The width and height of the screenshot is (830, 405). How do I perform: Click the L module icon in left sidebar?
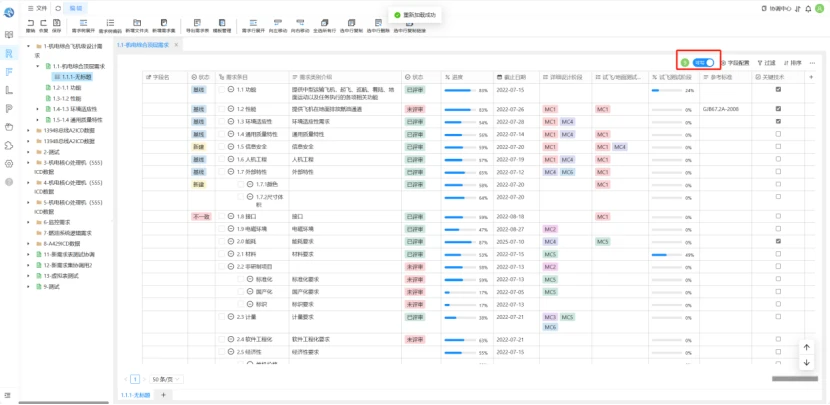pyautogui.click(x=8, y=90)
